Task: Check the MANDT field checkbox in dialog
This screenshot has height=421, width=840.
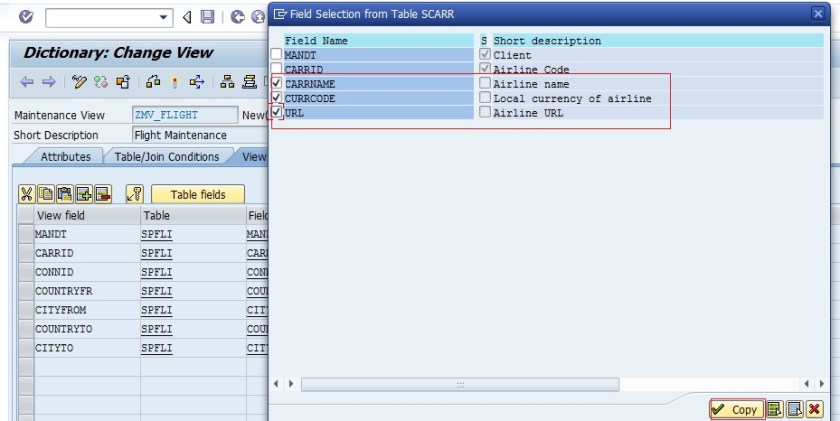Action: pyautogui.click(x=276, y=54)
